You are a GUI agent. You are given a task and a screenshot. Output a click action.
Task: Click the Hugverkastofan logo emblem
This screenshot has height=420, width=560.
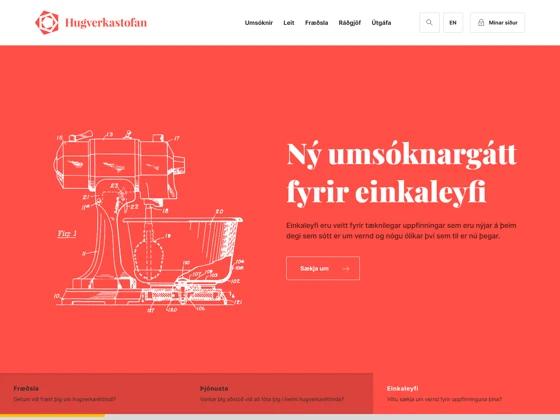pyautogui.click(x=47, y=22)
